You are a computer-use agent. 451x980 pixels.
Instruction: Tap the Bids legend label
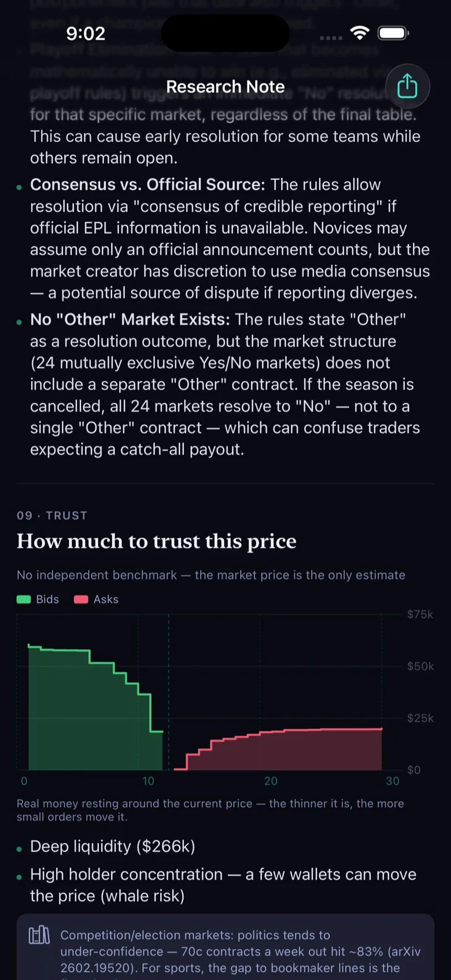pyautogui.click(x=47, y=599)
